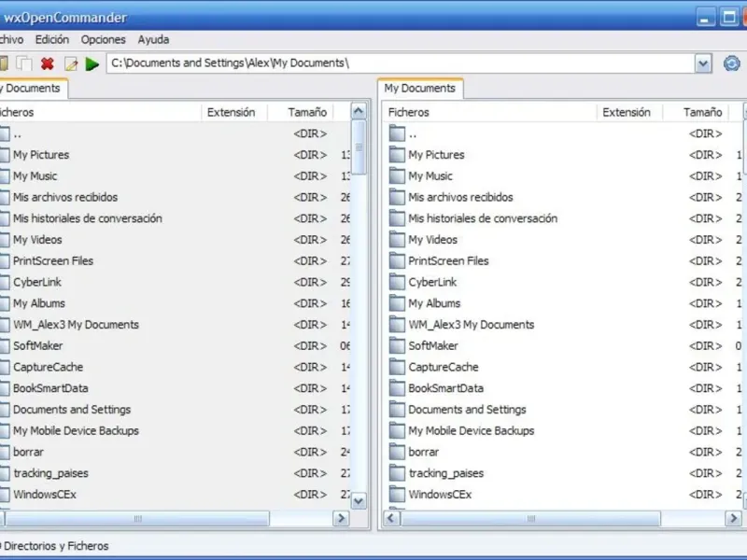Click WindowsCEx folder icon in right panel
Screen dimensions: 747x560
[397, 494]
